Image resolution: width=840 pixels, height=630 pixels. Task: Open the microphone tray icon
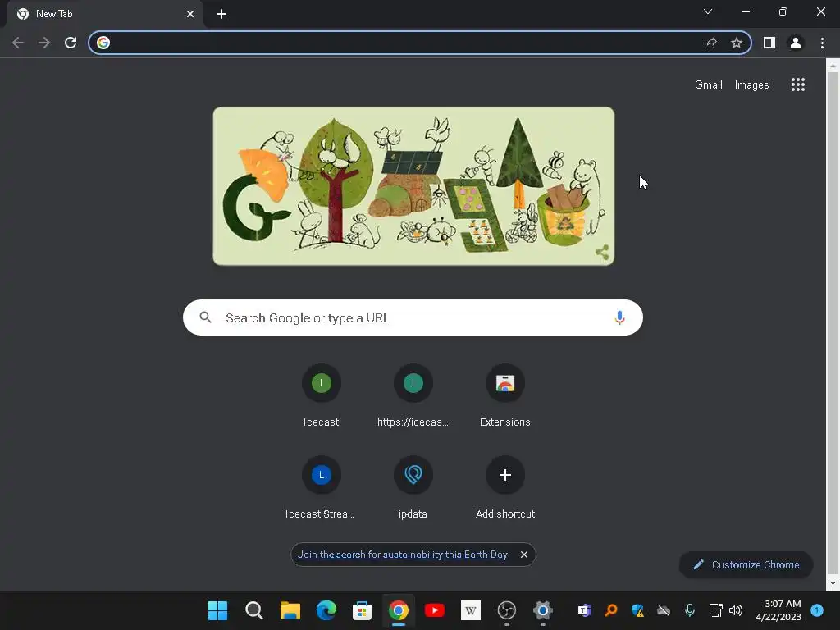(x=690, y=610)
